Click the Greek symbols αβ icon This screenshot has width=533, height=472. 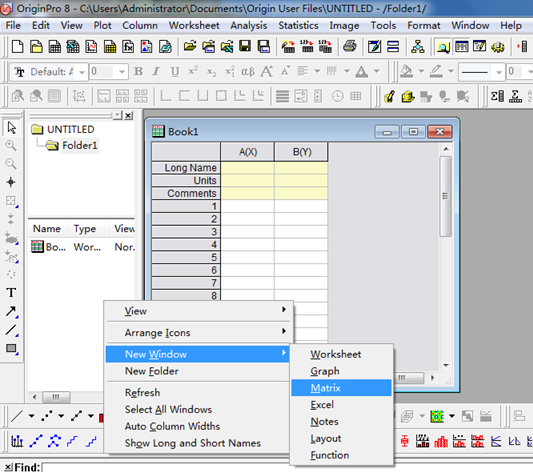coord(248,72)
